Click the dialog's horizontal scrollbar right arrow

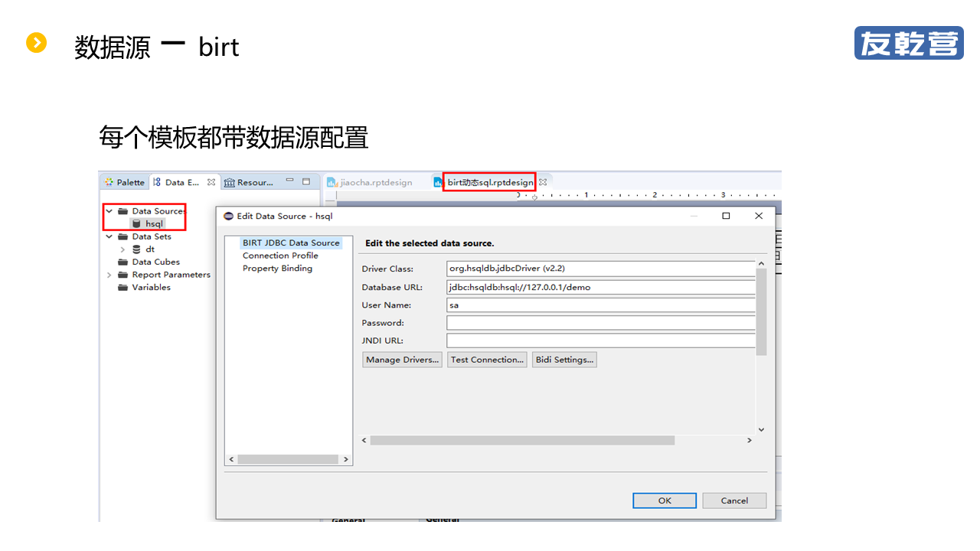coord(750,441)
